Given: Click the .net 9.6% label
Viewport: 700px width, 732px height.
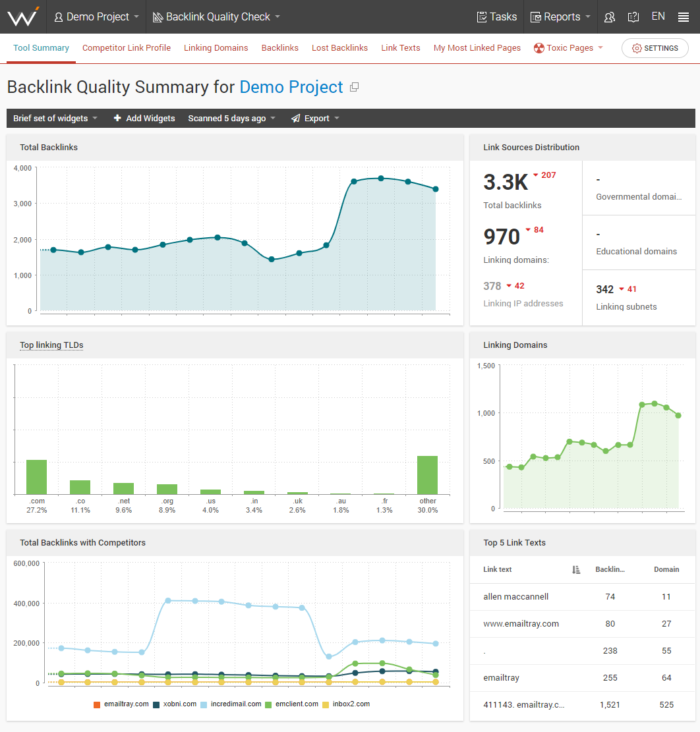Looking at the screenshot, I should click(124, 505).
